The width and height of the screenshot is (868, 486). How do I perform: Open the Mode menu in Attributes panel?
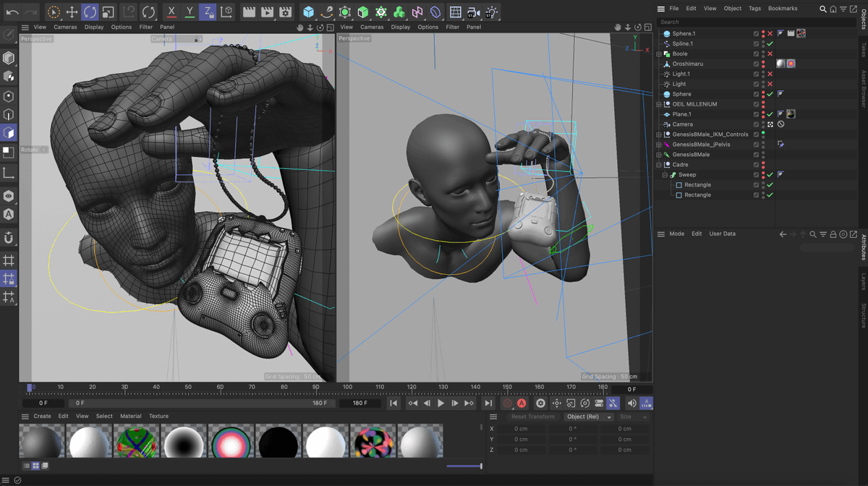click(x=676, y=234)
